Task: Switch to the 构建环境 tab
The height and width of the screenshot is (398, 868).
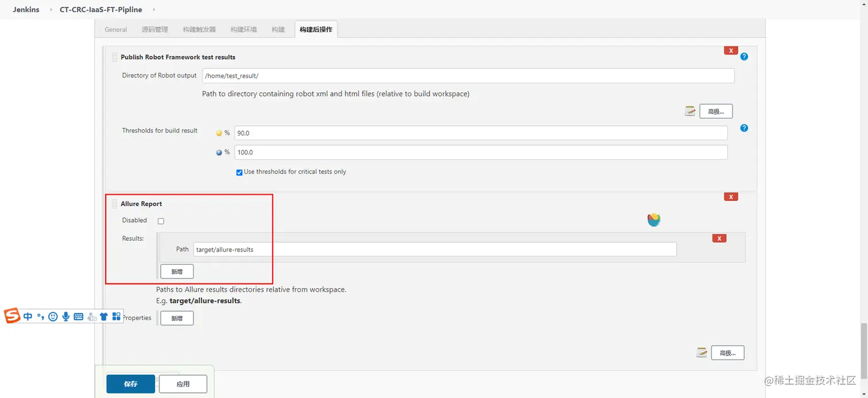Action: [244, 29]
